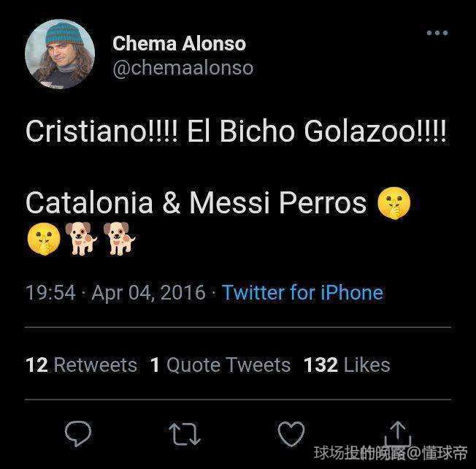View the 132 Likes list

pyautogui.click(x=347, y=365)
